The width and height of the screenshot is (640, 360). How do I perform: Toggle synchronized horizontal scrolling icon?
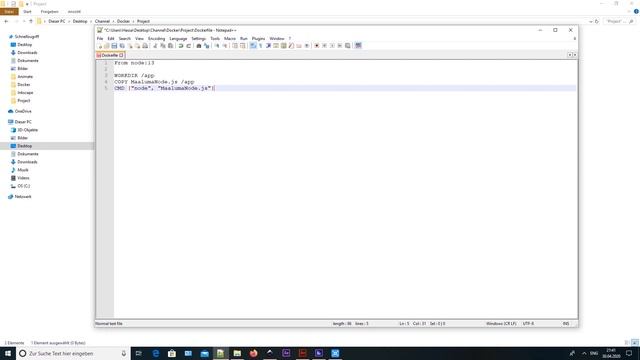[243, 46]
